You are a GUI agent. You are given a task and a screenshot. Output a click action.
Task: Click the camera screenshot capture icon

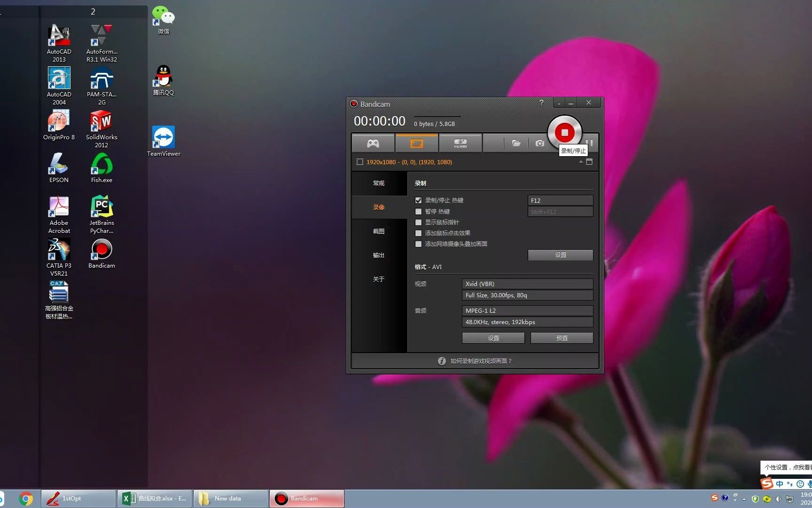(539, 143)
